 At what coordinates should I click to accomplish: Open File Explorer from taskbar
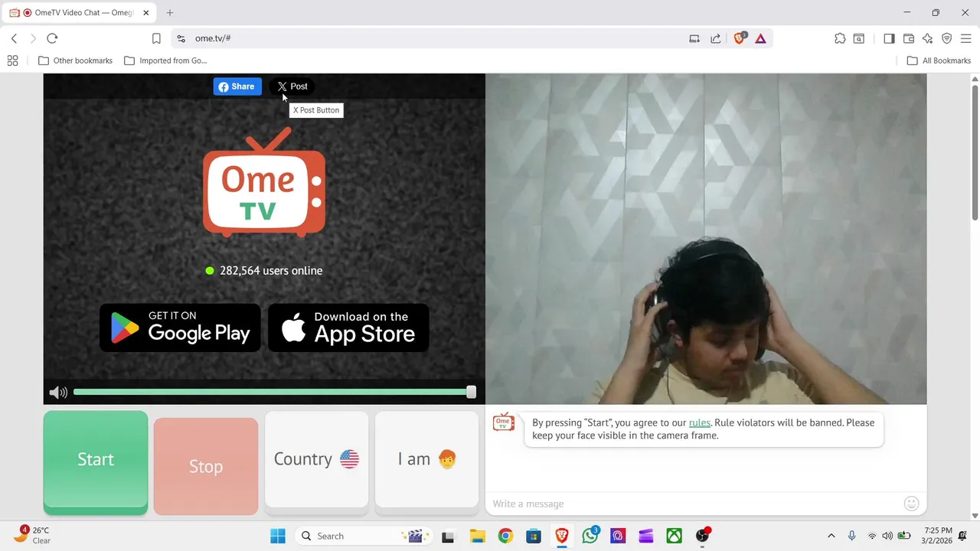pyautogui.click(x=477, y=536)
